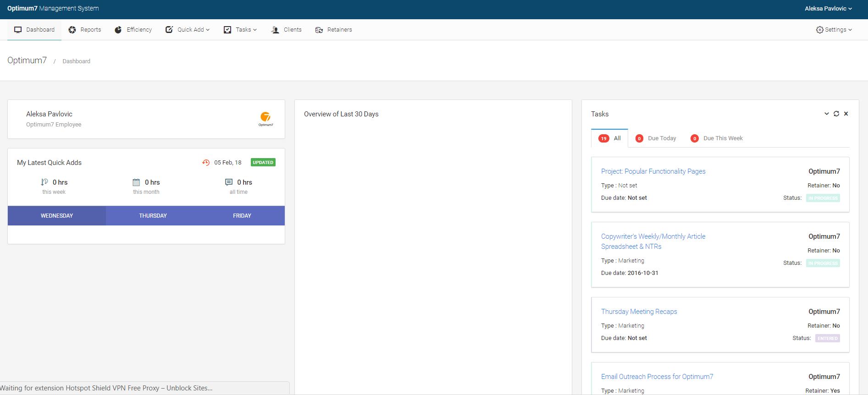The width and height of the screenshot is (868, 395).
Task: Select the Dashboard menu item
Action: tap(34, 30)
